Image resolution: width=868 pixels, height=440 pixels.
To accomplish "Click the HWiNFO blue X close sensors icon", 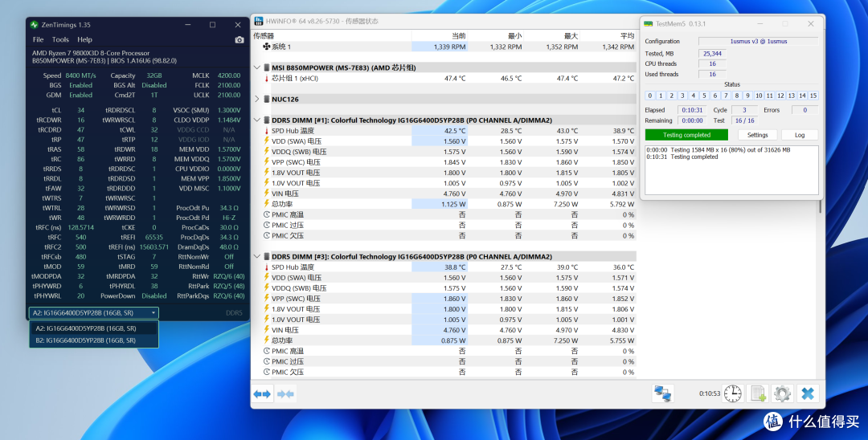I will (808, 393).
